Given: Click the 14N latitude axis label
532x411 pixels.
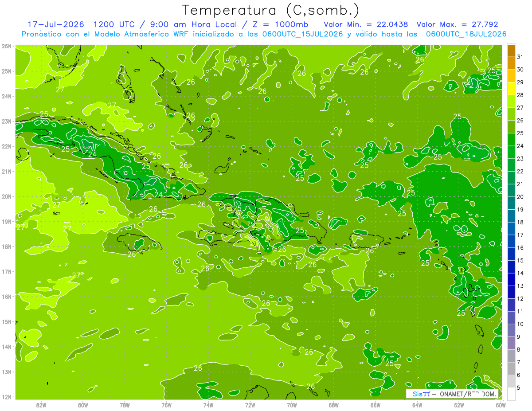Looking at the screenshot, I should click(7, 347).
